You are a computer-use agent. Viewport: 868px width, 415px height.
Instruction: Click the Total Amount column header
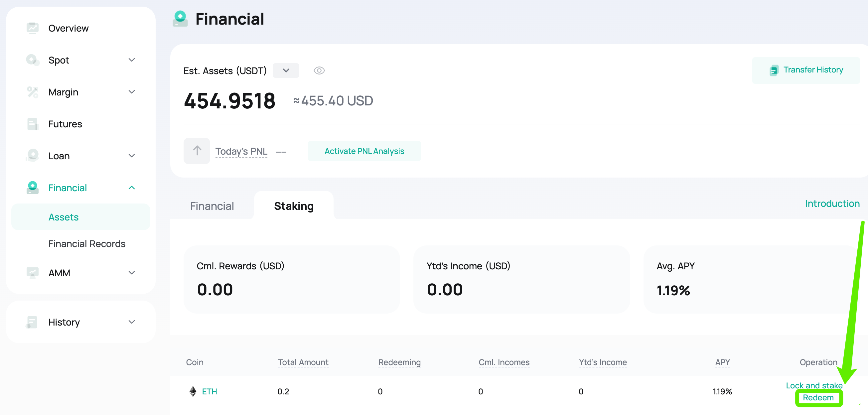[x=303, y=362]
